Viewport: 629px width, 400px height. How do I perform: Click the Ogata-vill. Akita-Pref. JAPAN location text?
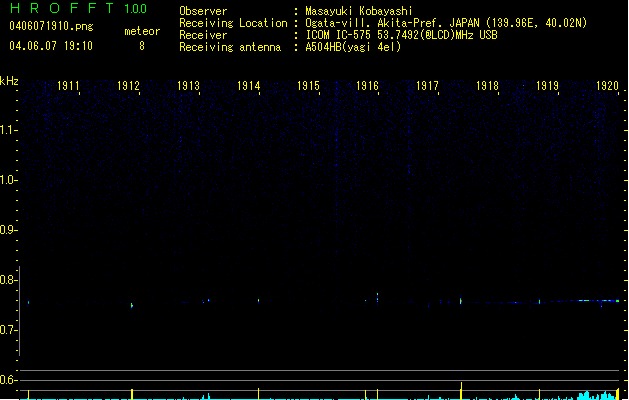(x=394, y=23)
